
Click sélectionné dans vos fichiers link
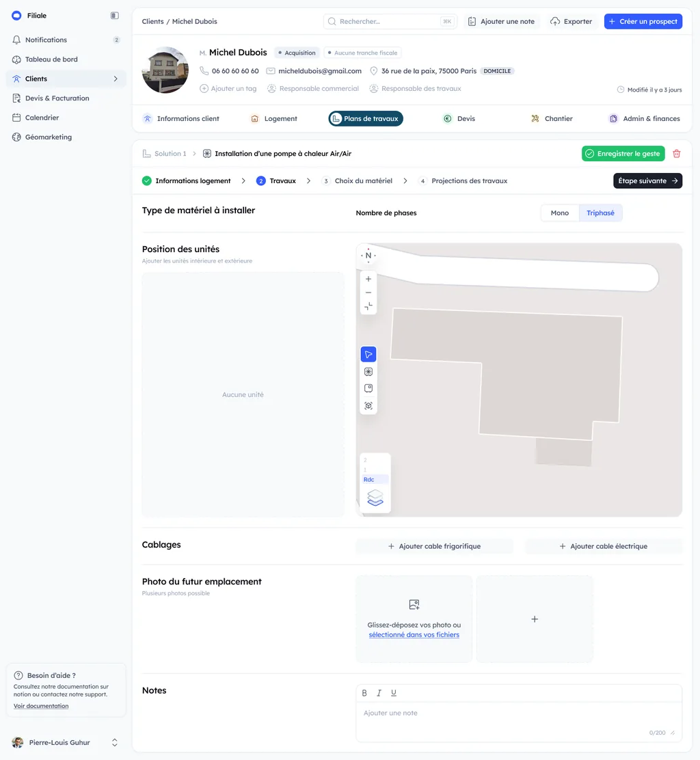pyautogui.click(x=414, y=634)
